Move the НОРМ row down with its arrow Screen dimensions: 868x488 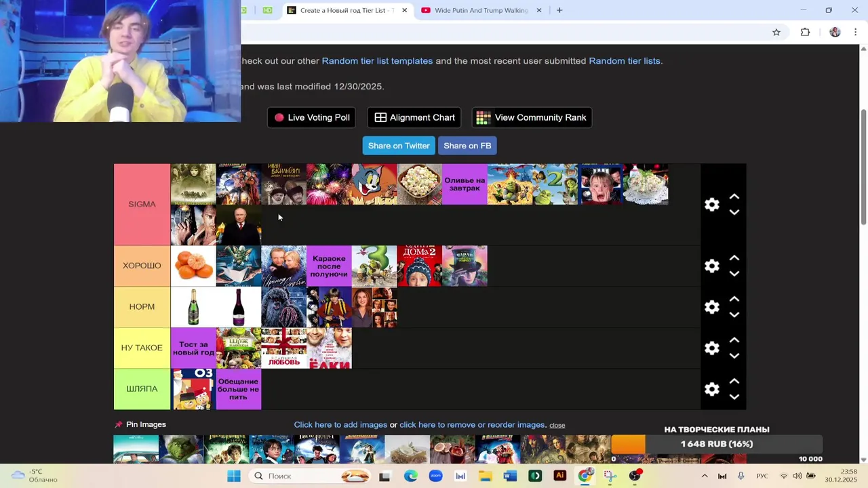[x=734, y=314]
